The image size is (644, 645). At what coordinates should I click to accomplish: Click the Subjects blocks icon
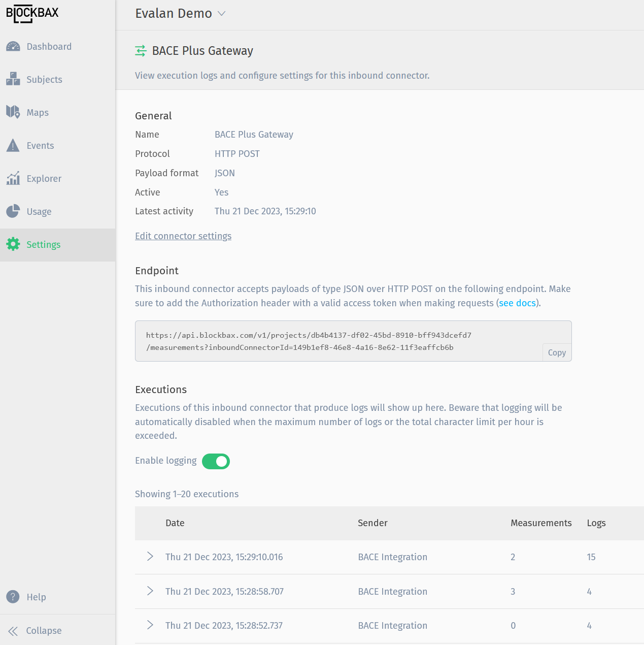(13, 79)
